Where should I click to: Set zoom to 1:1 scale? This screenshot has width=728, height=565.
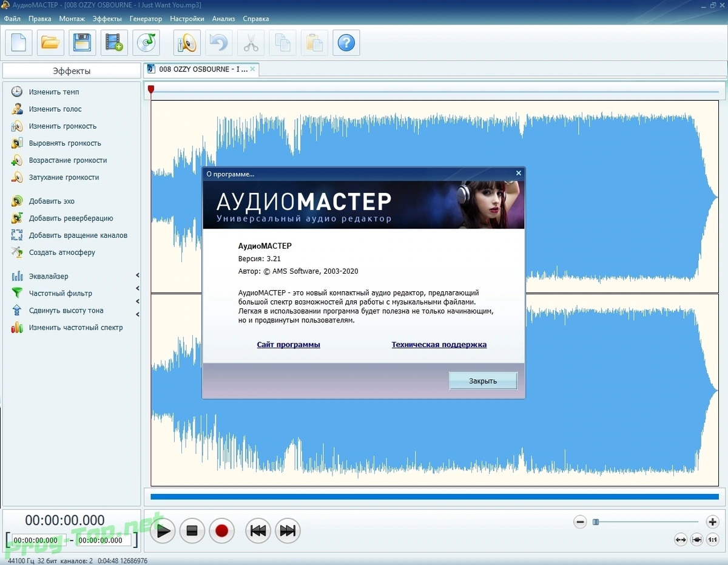[712, 540]
